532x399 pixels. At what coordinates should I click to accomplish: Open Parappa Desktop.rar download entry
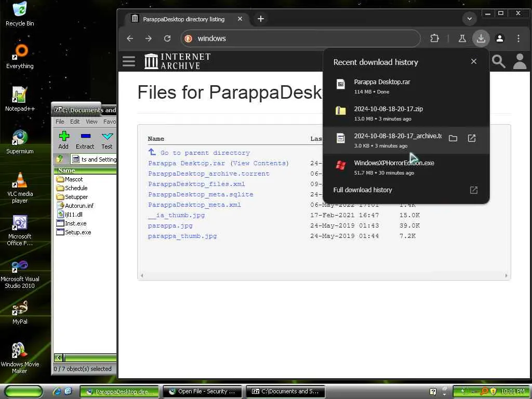[x=406, y=86]
